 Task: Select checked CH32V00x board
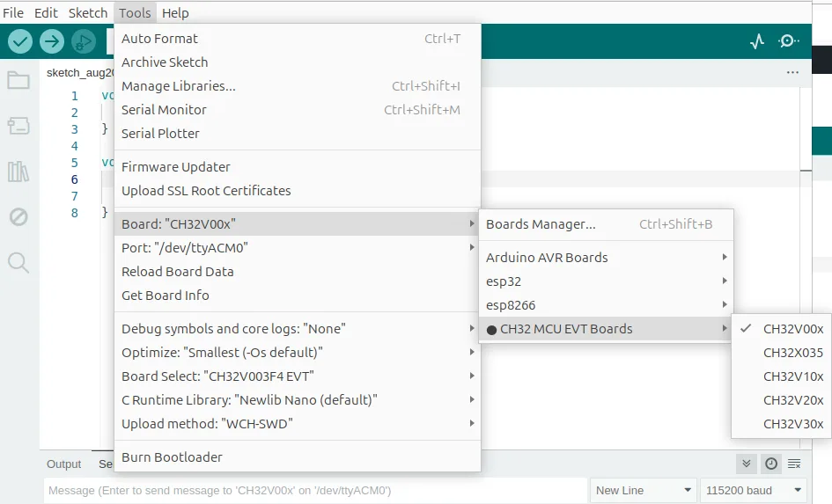(x=782, y=329)
